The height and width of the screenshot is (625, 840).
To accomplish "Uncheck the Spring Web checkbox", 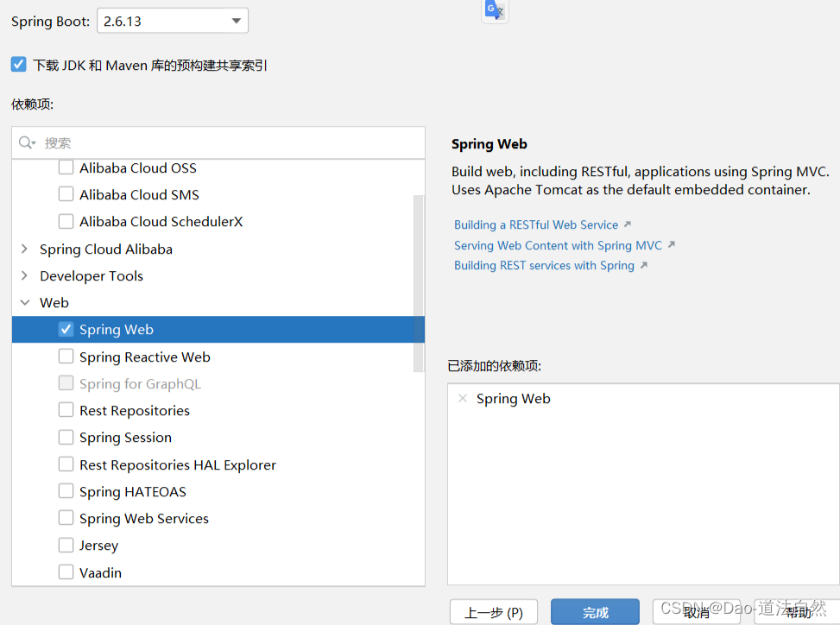I will coord(66,329).
